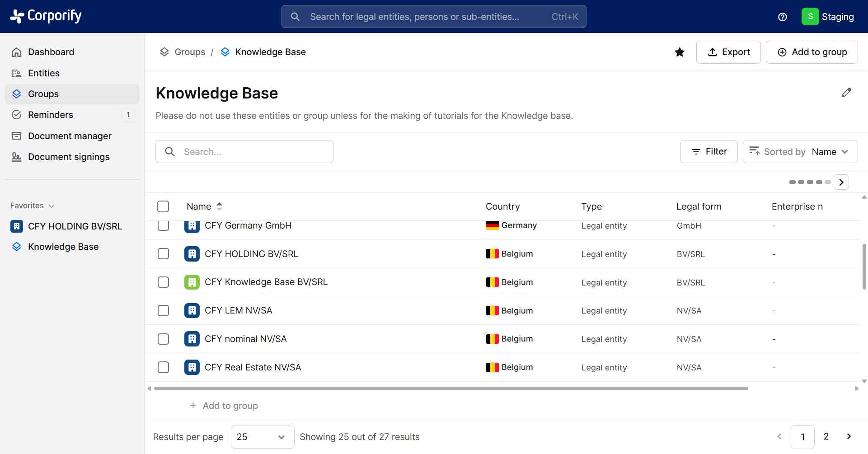Open the help question mark icon
868x454 pixels.
(782, 17)
